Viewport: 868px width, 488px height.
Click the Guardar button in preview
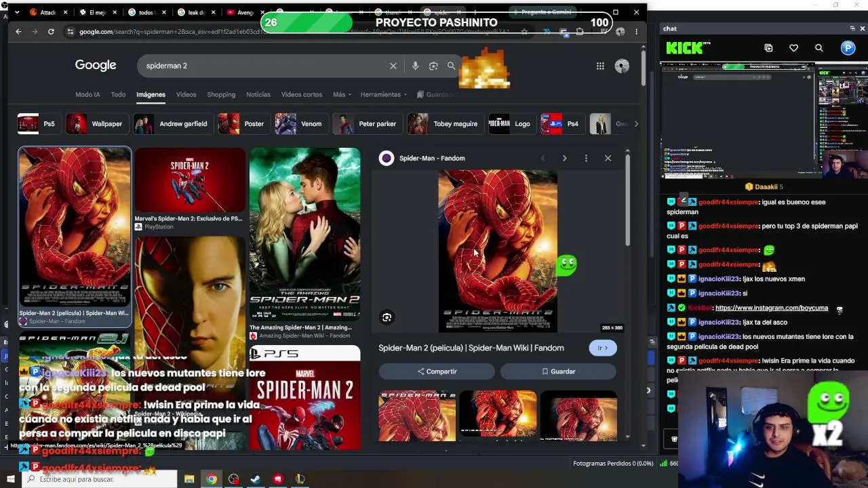coord(558,371)
